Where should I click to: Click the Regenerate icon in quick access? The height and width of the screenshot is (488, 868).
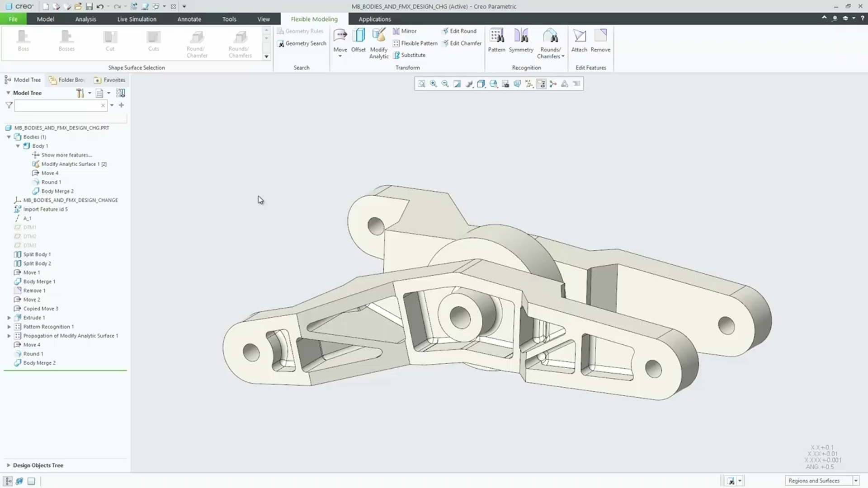pyautogui.click(x=134, y=6)
